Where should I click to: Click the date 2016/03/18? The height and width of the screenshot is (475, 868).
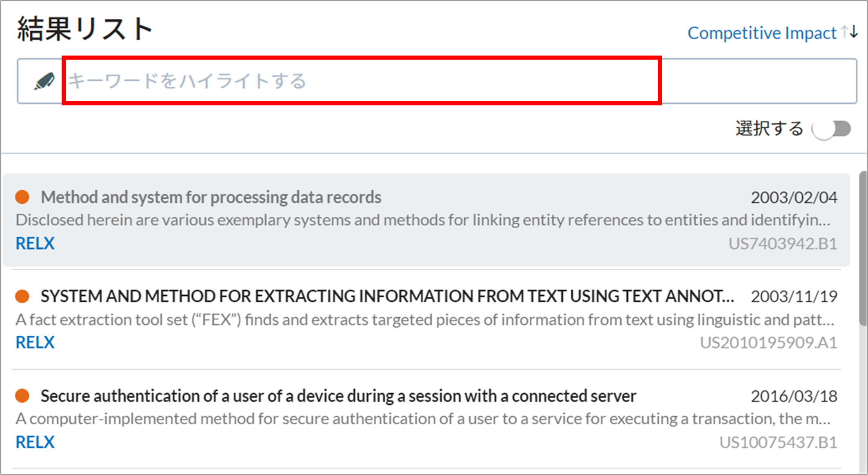pyautogui.click(x=794, y=396)
